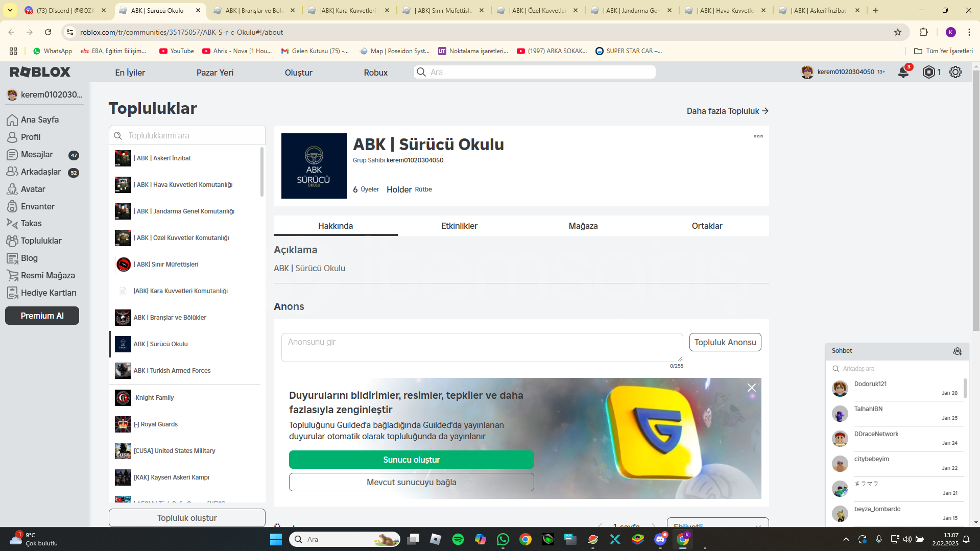This screenshot has width=980, height=551.
Task: Open En İyiler in the top navigation
Action: (130, 73)
